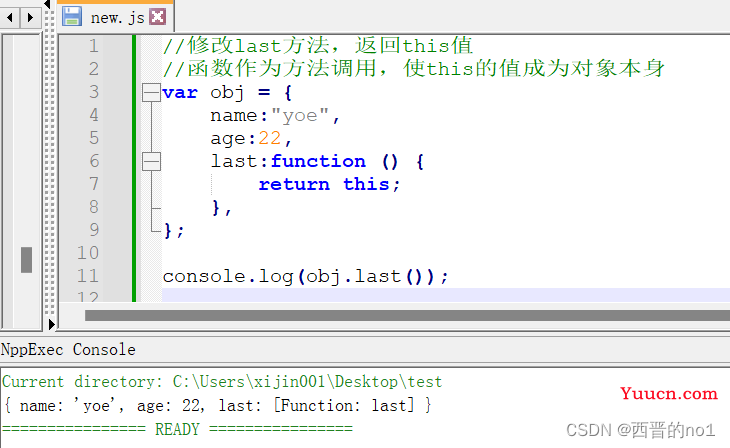This screenshot has height=448, width=730.
Task: Click the 'var' keyword on line 3
Action: click(180, 93)
